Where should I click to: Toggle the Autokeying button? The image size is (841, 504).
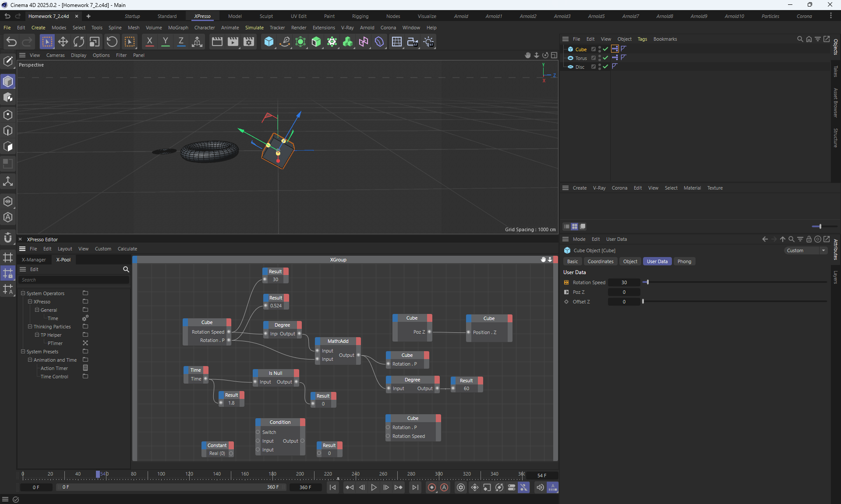point(444,487)
